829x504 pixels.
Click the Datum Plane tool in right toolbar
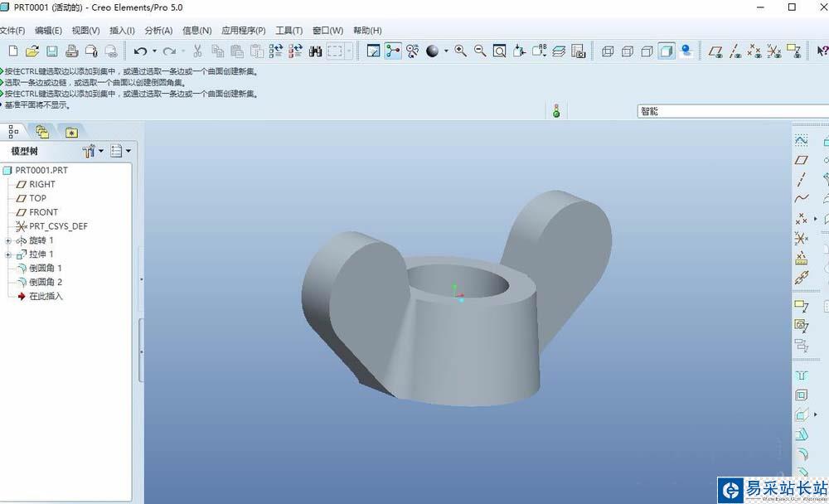[x=802, y=160]
